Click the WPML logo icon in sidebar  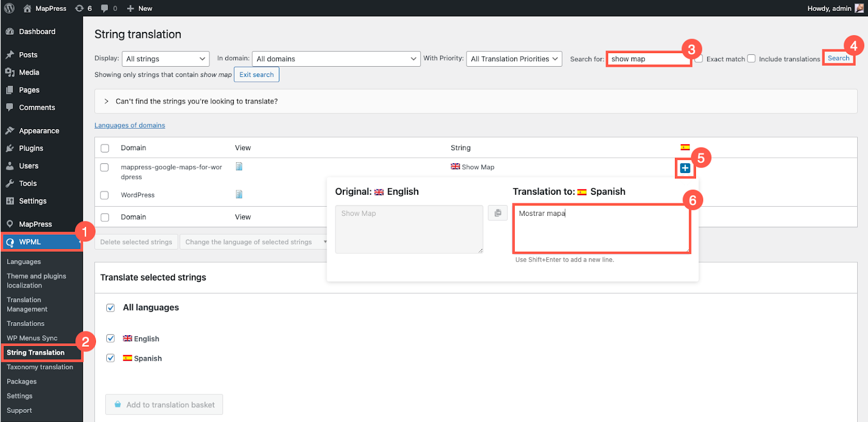pos(10,242)
